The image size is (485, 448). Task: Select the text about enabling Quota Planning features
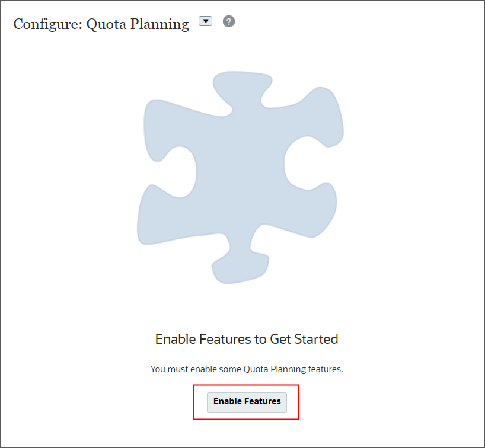click(247, 369)
